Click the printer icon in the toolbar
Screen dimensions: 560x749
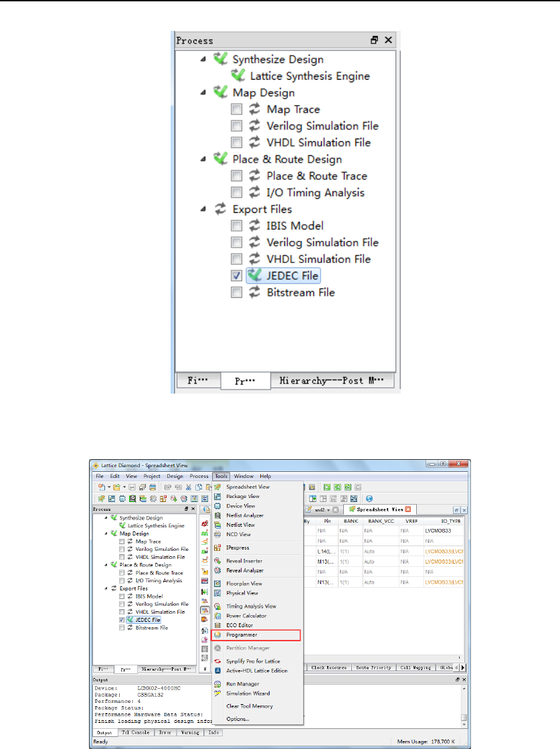point(153,487)
